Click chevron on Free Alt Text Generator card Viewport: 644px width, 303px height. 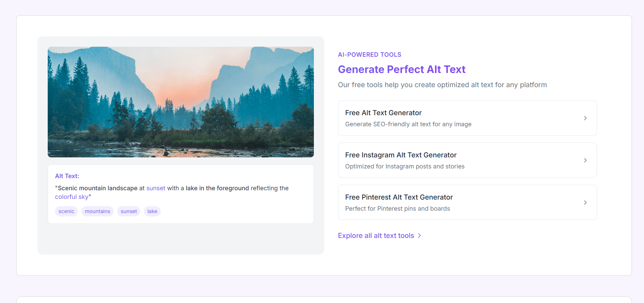[x=585, y=118]
